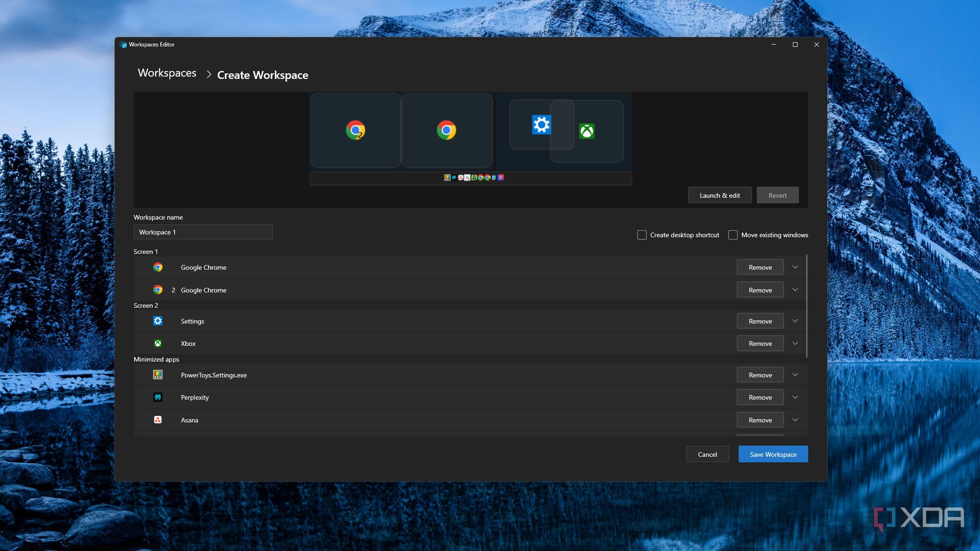Remove Perplexity from workspace
980x551 pixels.
coord(760,397)
